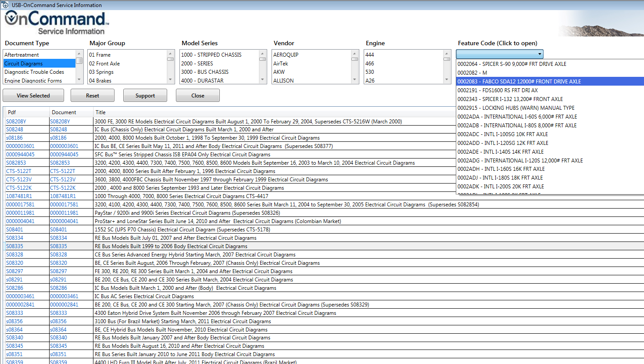
Task: Click the USB-OnCommand title bar application icon
Action: 5,5
